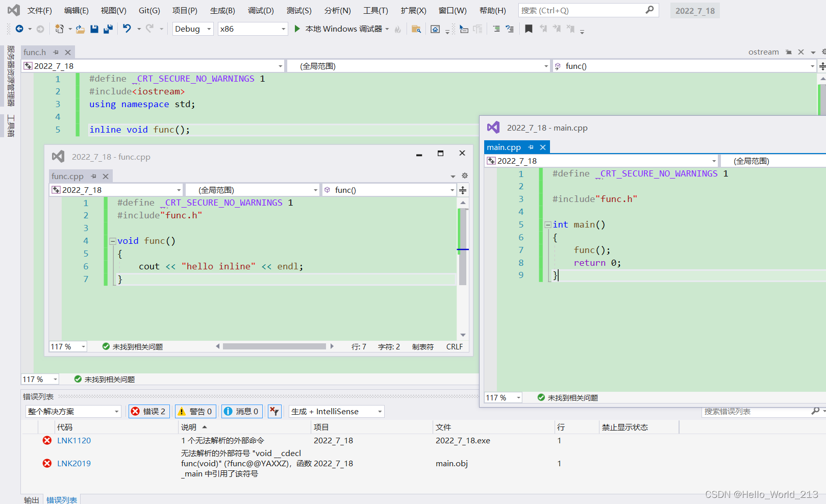Open the Debug (调试) menu
Viewport: 826px width, 504px height.
point(261,10)
